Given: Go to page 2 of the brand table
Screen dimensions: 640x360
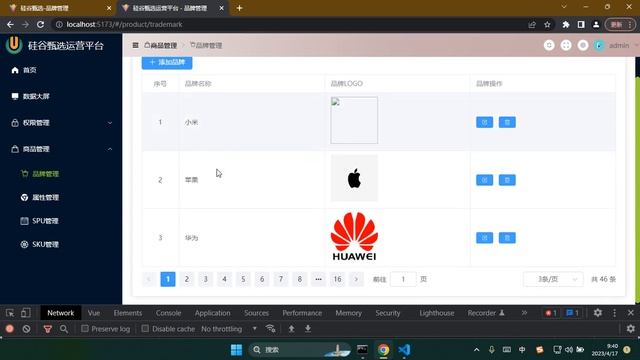Looking at the screenshot, I should click(187, 279).
